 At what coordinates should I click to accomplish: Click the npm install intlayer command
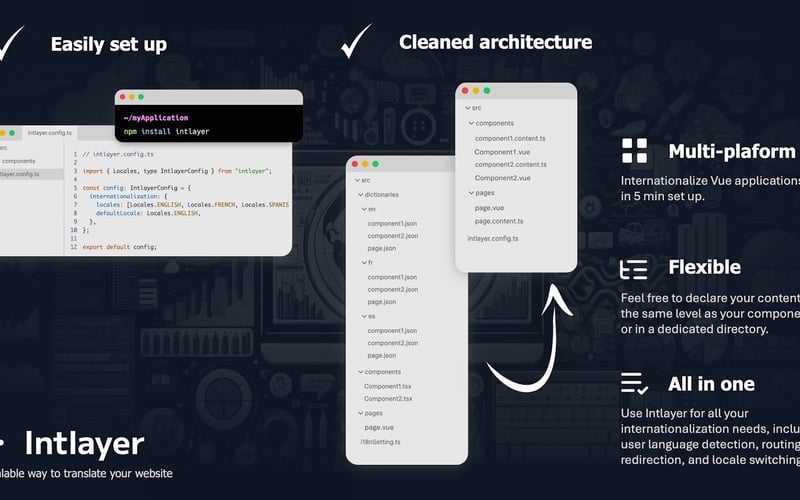[166, 132]
